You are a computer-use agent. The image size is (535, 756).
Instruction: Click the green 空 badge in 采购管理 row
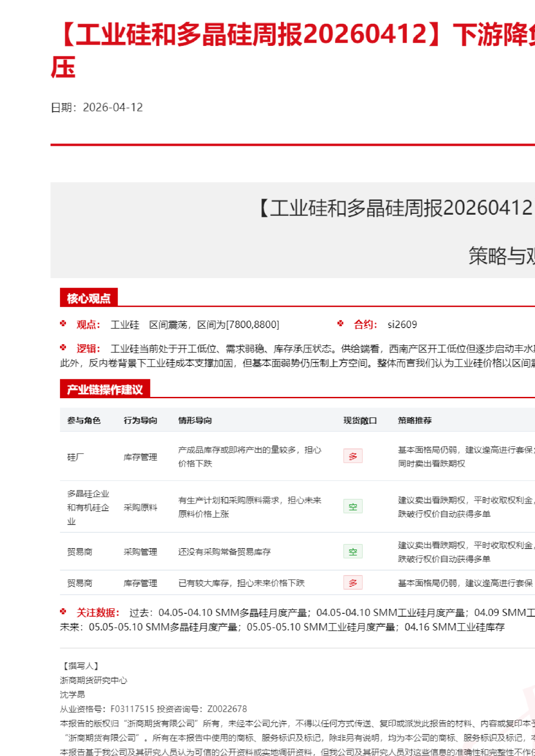coord(353,552)
